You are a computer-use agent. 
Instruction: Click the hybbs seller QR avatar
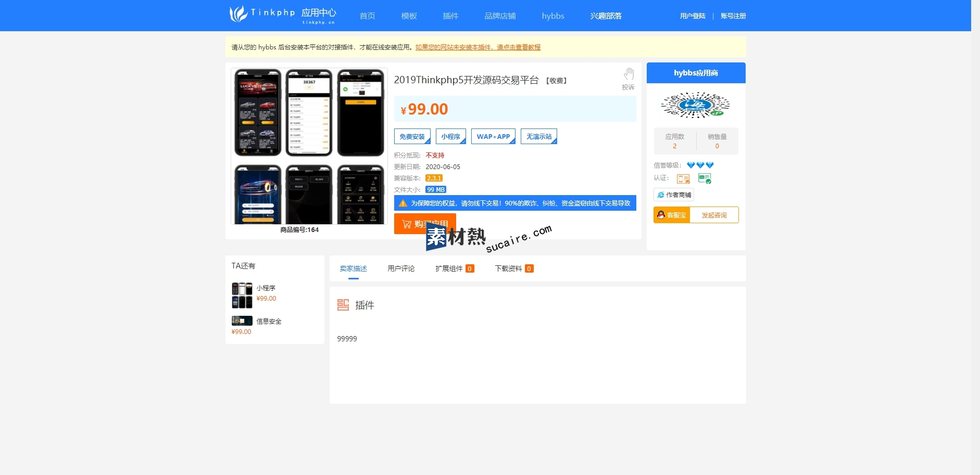tap(696, 105)
